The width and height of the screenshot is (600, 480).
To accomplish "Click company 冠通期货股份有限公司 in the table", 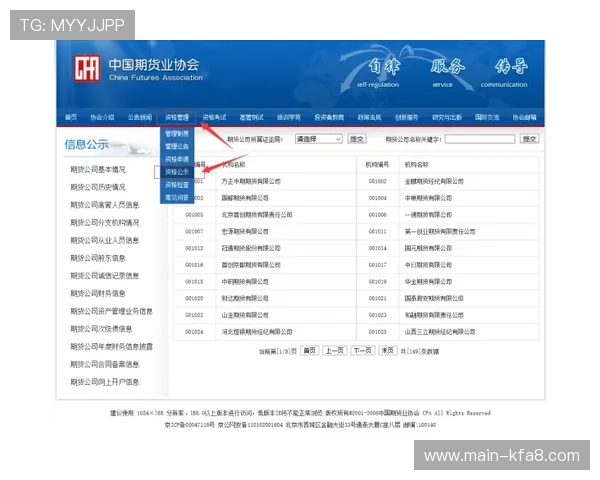I will pos(251,248).
